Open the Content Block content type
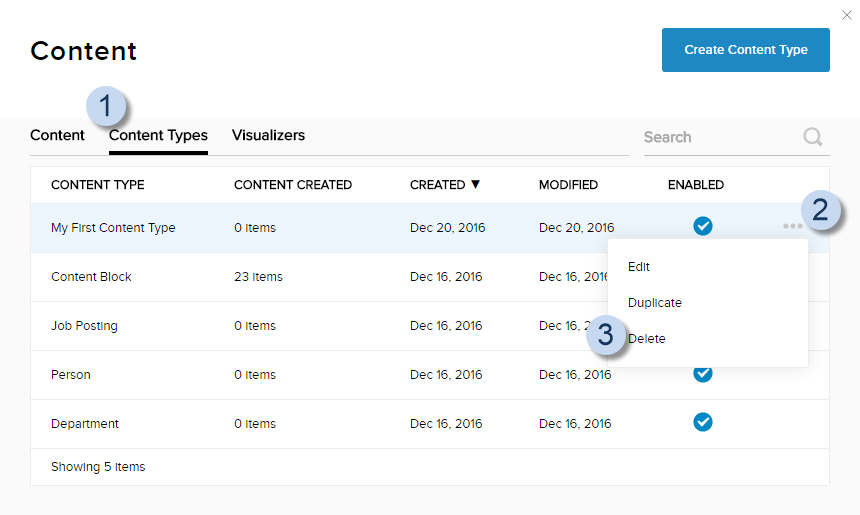 (x=91, y=277)
